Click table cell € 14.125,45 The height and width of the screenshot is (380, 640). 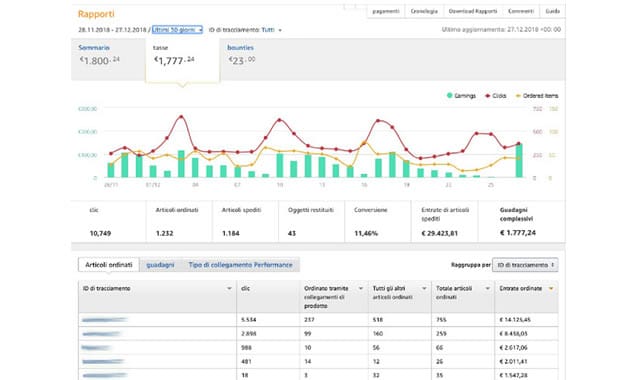(515, 320)
